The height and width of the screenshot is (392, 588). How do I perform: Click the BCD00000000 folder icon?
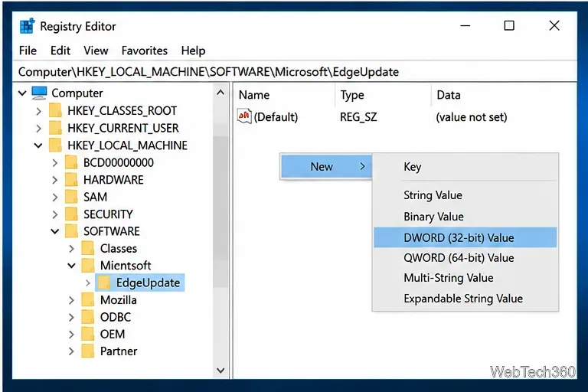pyautogui.click(x=71, y=162)
